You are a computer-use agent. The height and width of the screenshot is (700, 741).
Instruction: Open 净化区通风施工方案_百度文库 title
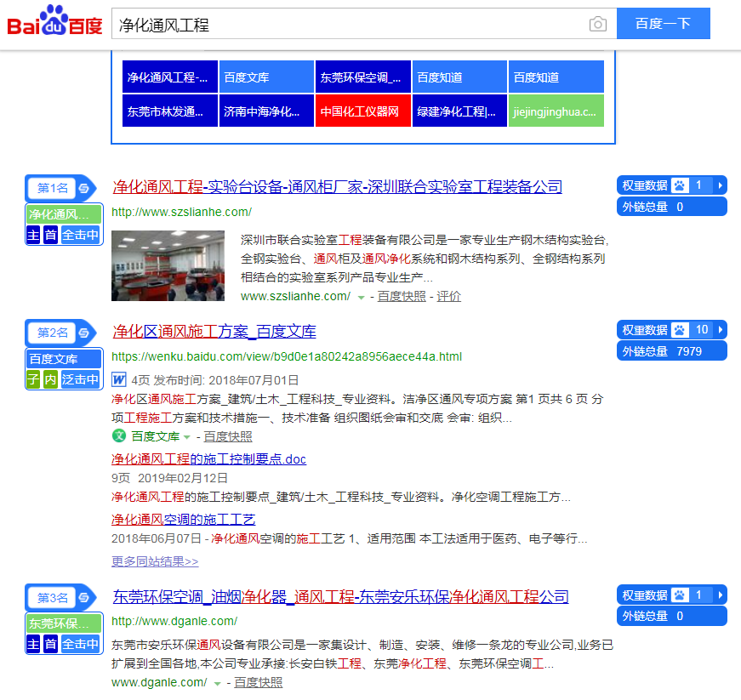[214, 332]
